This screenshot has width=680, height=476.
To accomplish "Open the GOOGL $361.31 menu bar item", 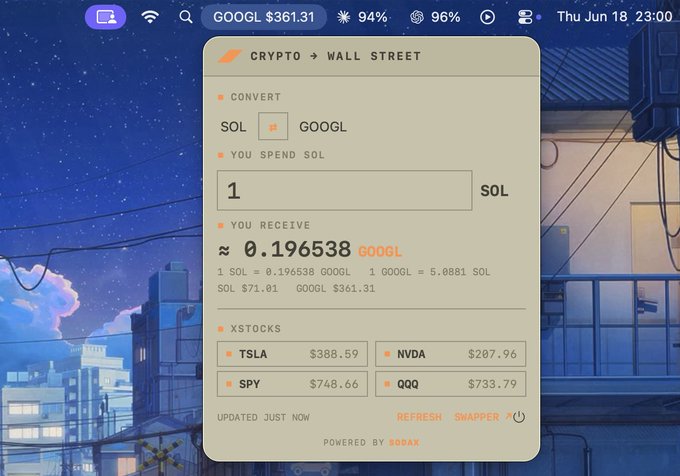I will coord(264,17).
